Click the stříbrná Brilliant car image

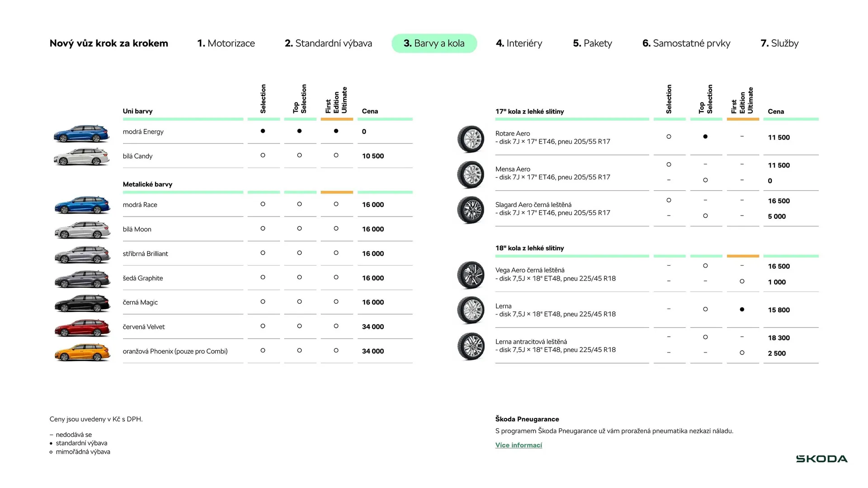click(82, 254)
